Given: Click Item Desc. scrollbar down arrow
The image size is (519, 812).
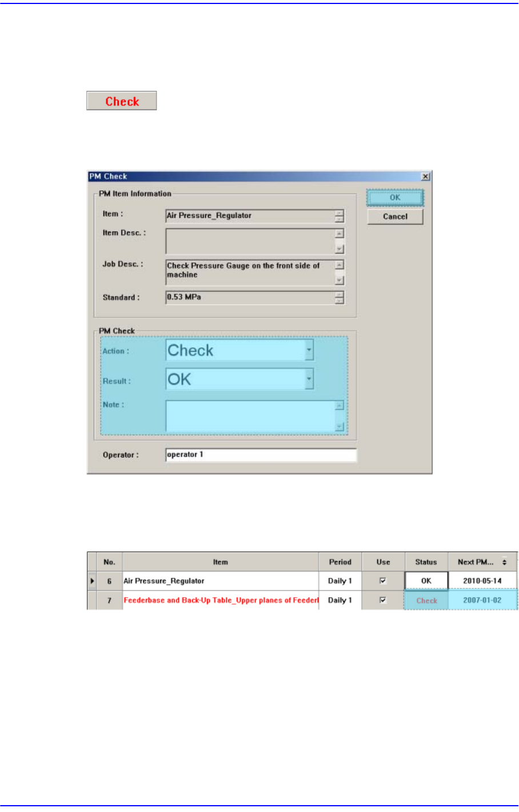Looking at the screenshot, I should (340, 249).
